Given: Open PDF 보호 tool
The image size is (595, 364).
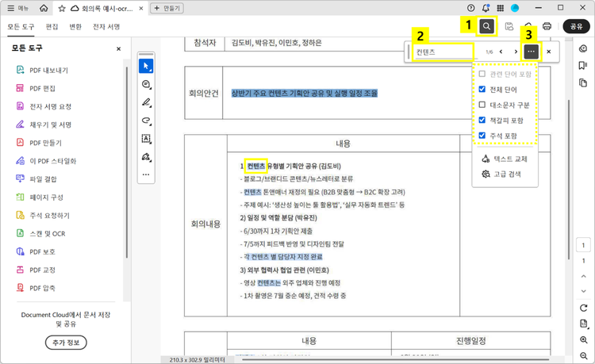Looking at the screenshot, I should click(x=36, y=251).
